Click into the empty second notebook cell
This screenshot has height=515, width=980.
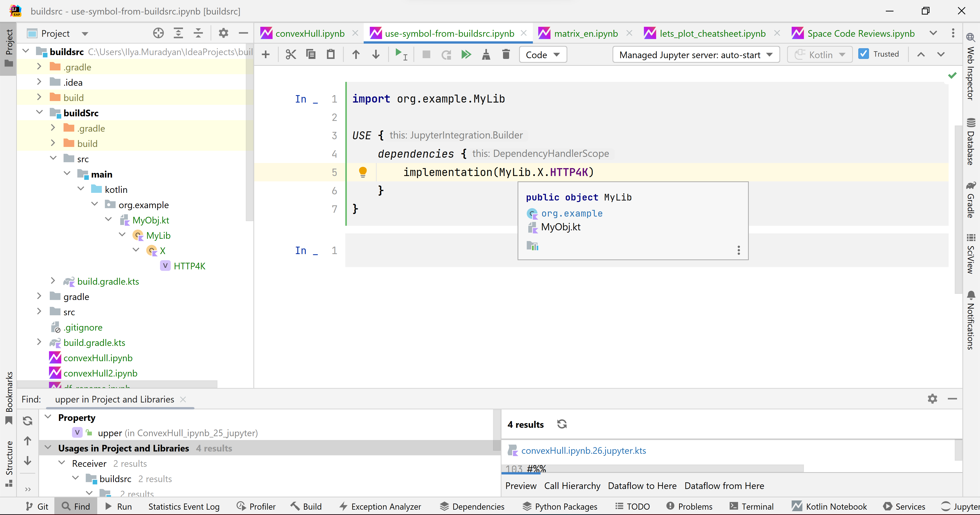pos(647,250)
